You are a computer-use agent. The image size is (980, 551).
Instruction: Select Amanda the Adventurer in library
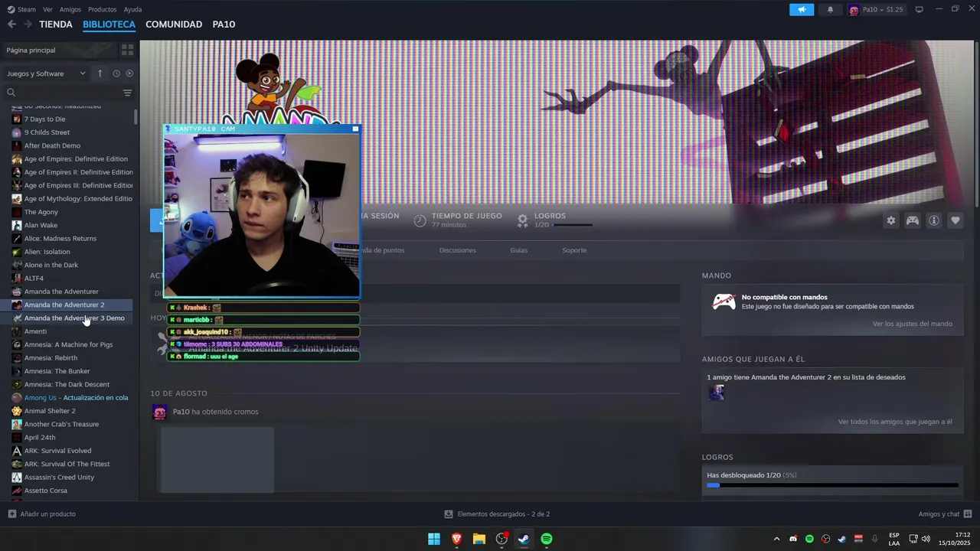click(x=67, y=292)
